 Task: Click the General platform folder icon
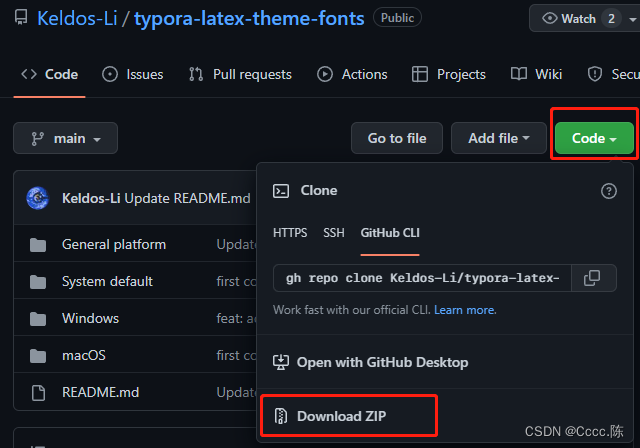click(38, 245)
